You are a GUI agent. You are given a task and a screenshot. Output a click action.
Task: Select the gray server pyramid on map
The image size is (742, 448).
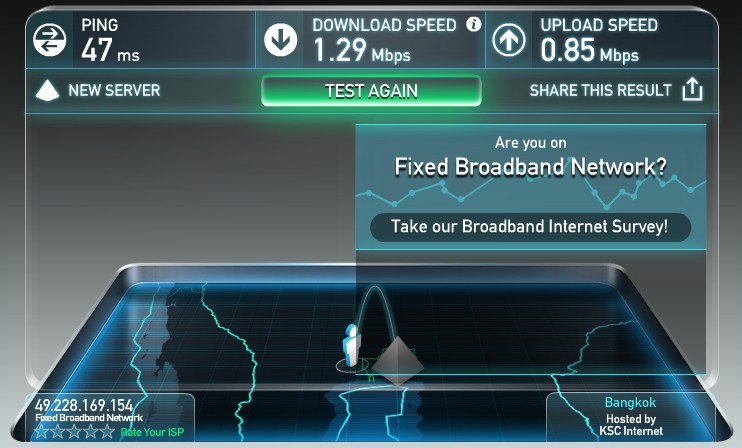[x=398, y=361]
